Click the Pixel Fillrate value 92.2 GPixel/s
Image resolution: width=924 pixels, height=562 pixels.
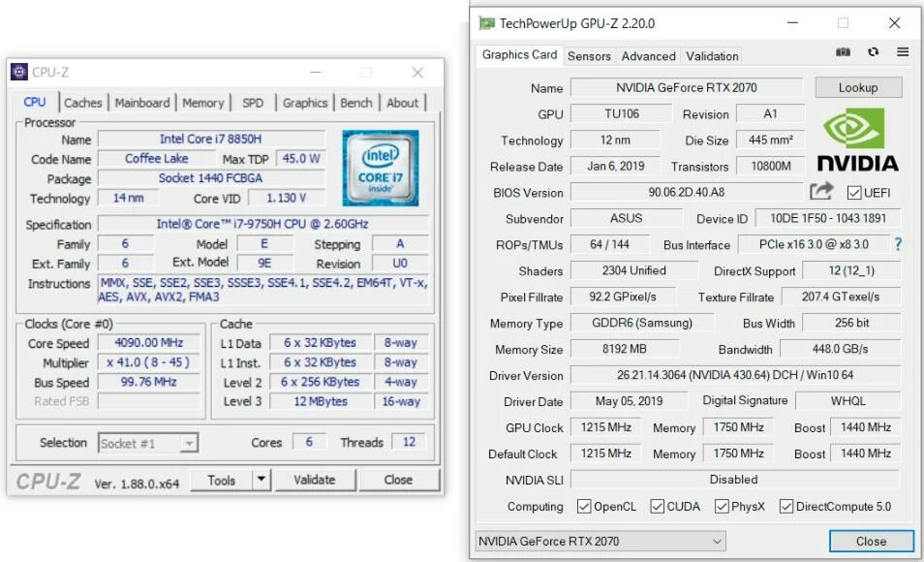(x=623, y=297)
